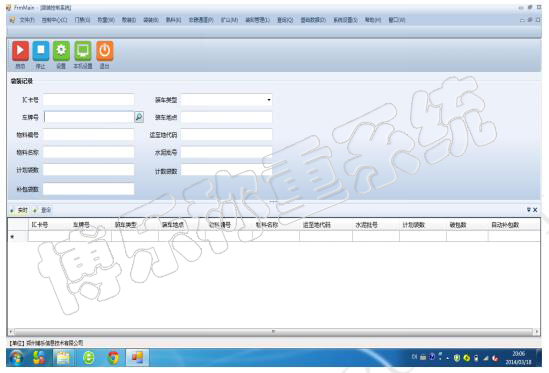Screen dimensions: 549x373
Task: Open the panel pin dropdown arrow above grid
Action: point(529,210)
